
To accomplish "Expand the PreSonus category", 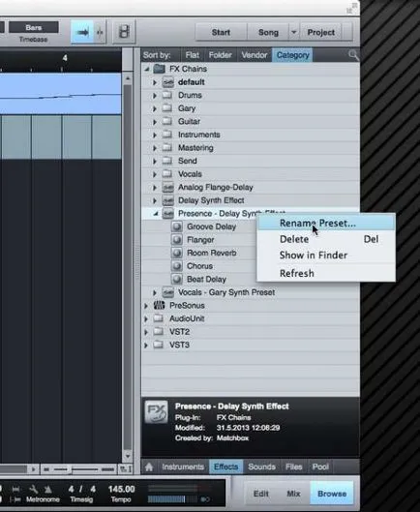I will [146, 306].
